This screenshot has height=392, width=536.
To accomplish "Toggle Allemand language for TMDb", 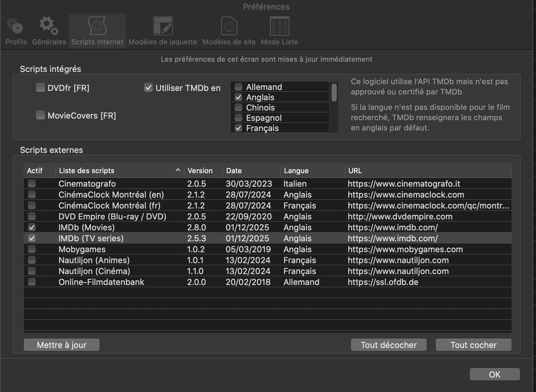I will [238, 87].
